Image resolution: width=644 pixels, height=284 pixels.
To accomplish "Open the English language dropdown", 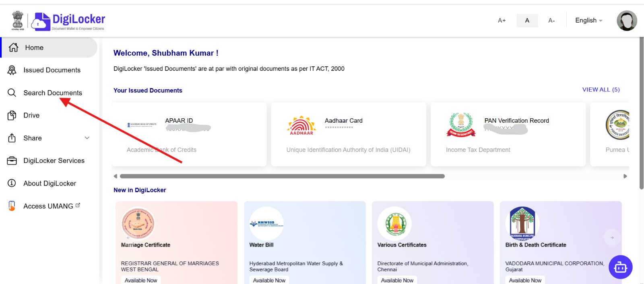I will coord(589,21).
